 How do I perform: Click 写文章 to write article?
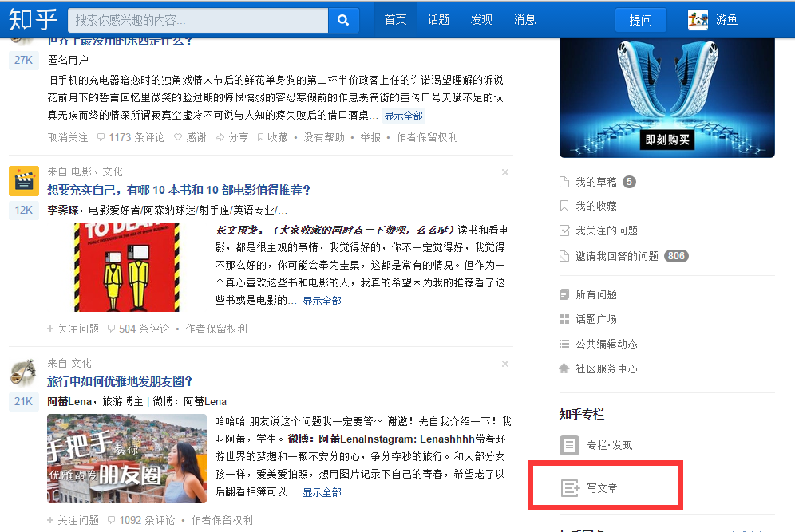coord(590,488)
